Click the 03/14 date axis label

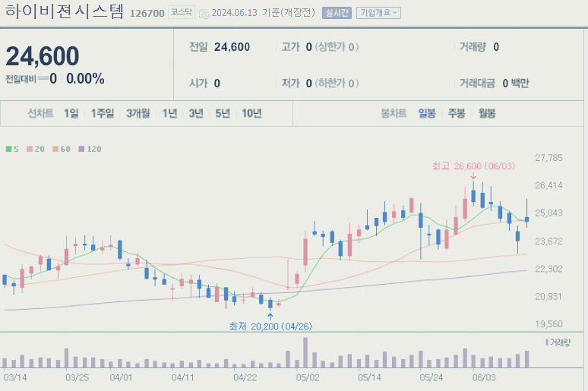pos(15,377)
